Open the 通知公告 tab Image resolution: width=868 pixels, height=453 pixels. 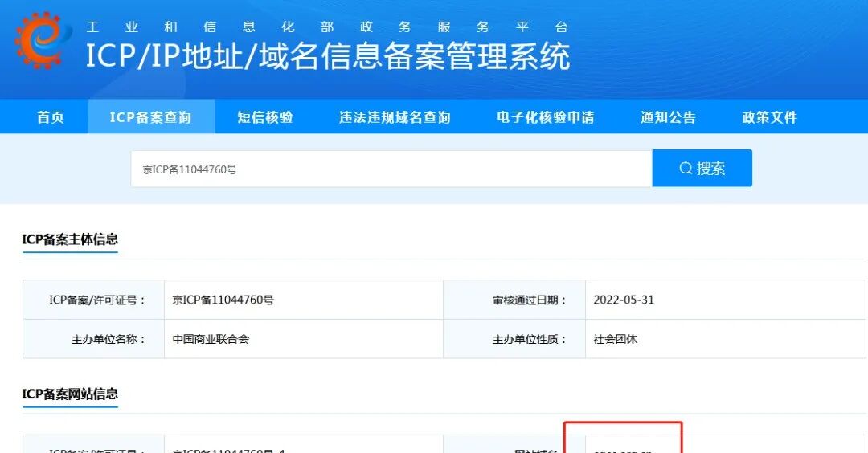point(668,117)
